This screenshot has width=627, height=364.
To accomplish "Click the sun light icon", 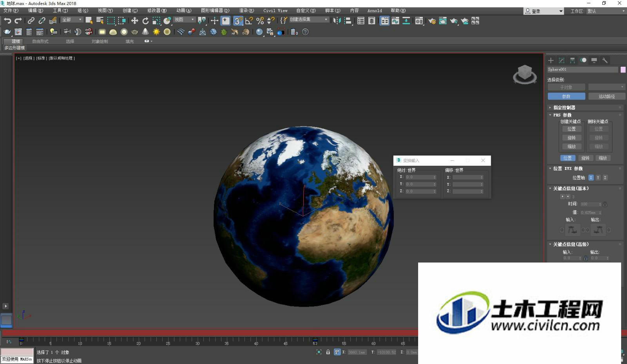I will pyautogui.click(x=156, y=32).
